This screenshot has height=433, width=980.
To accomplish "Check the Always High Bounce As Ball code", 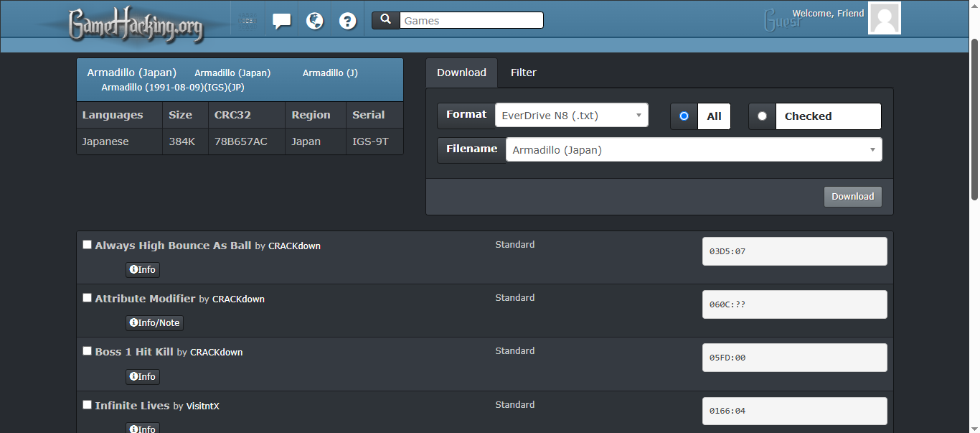I will [88, 245].
